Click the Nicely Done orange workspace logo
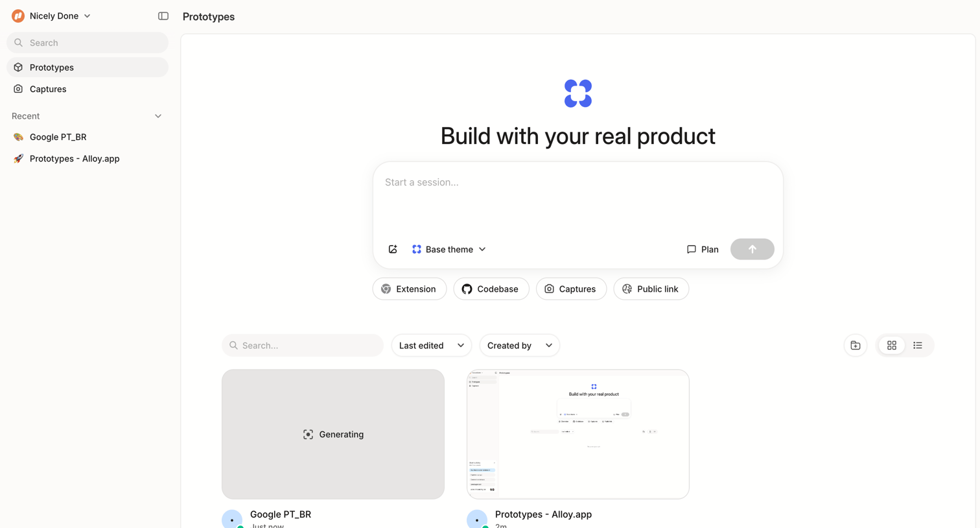Screen dimensions: 980x528 (x=18, y=16)
